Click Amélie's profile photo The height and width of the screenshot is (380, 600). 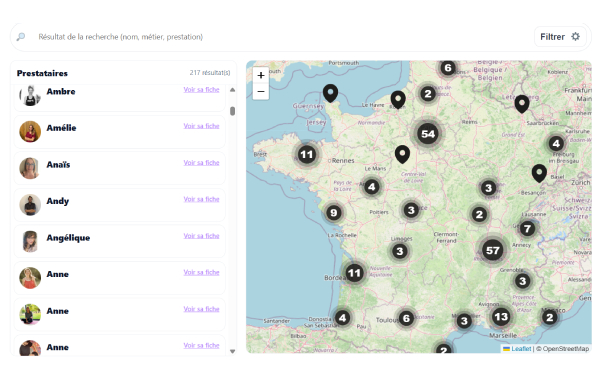click(x=30, y=132)
